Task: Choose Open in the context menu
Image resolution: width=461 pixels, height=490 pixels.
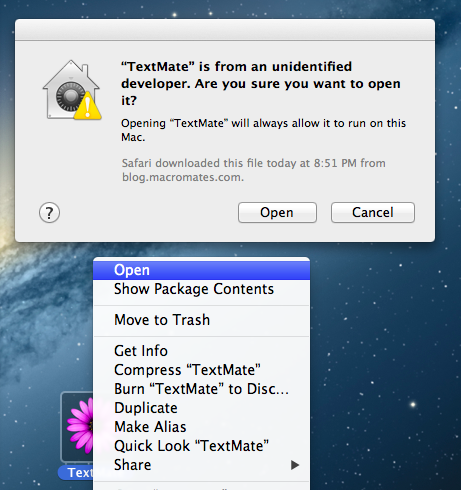Action: pyautogui.click(x=201, y=270)
